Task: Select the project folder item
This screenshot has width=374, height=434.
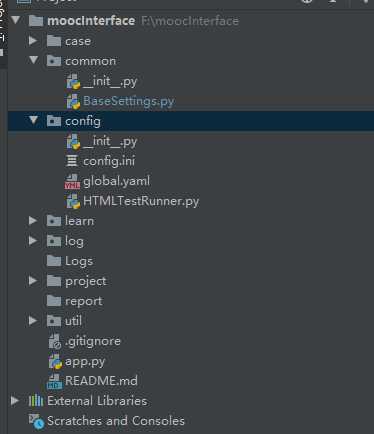Action: 76,281
